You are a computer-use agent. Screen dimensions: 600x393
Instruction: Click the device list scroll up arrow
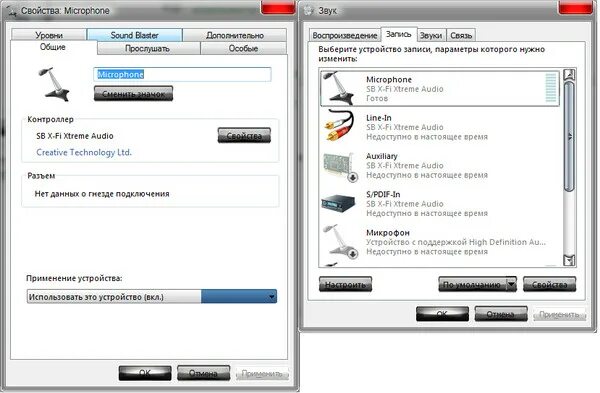point(569,74)
